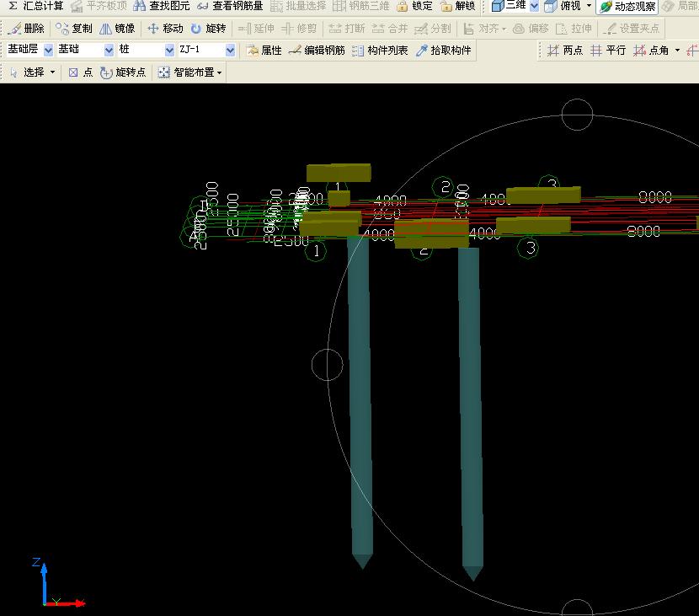
Task: Click the 汇总计算 summary calculation icon
Action: (35, 6)
